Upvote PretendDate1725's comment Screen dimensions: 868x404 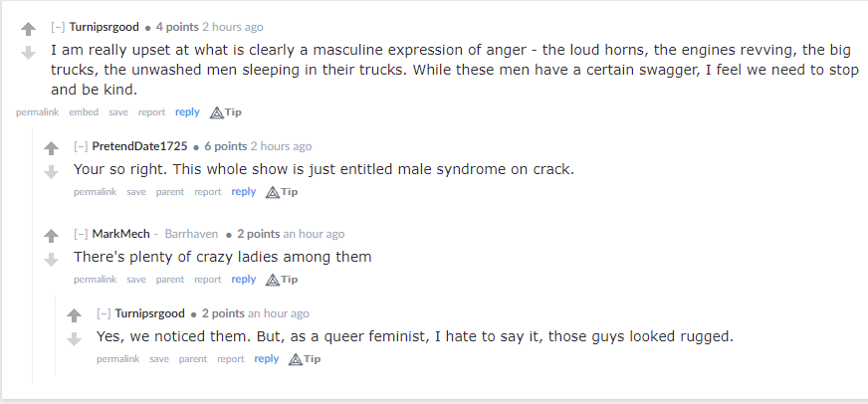51,149
